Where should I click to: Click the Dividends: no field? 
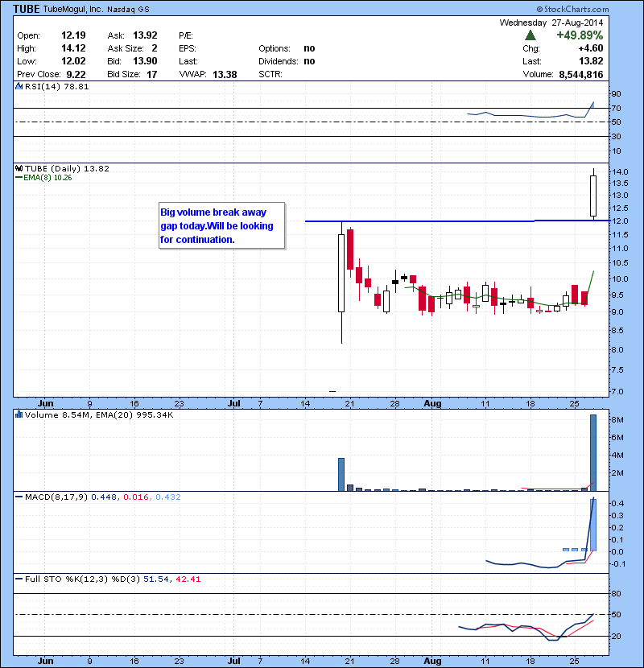coord(287,61)
